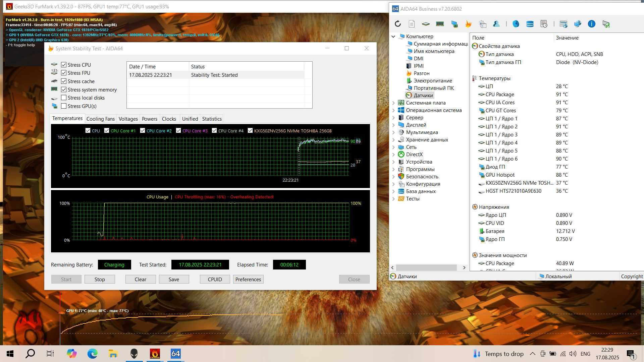The width and height of the screenshot is (644, 362).
Task: Open Microsoft Edge from the taskbar
Action: click(93, 354)
